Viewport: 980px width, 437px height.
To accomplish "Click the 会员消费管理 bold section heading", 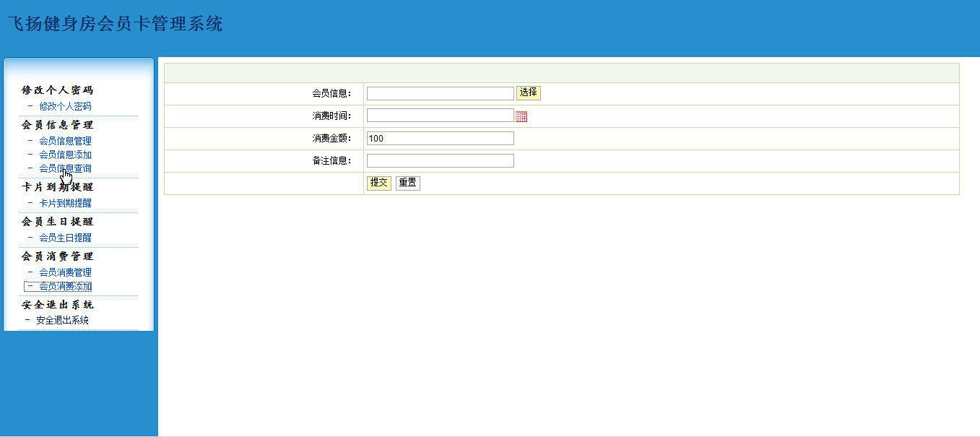I will pyautogui.click(x=58, y=256).
